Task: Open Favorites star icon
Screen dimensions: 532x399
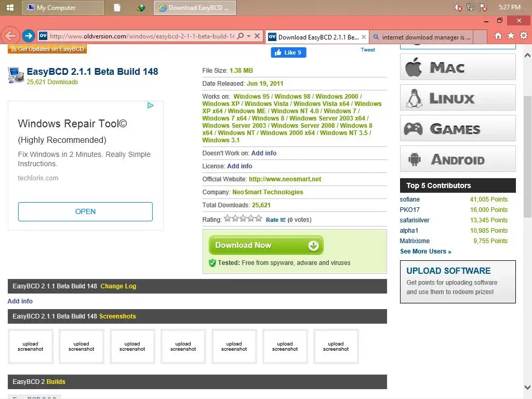Action: 511,36
